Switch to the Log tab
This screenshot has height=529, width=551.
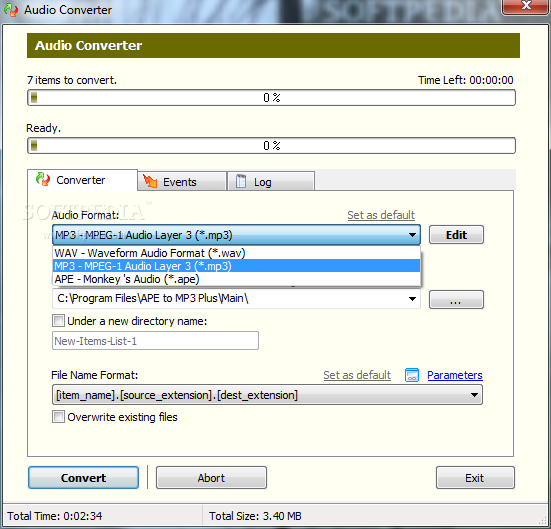tap(271, 182)
